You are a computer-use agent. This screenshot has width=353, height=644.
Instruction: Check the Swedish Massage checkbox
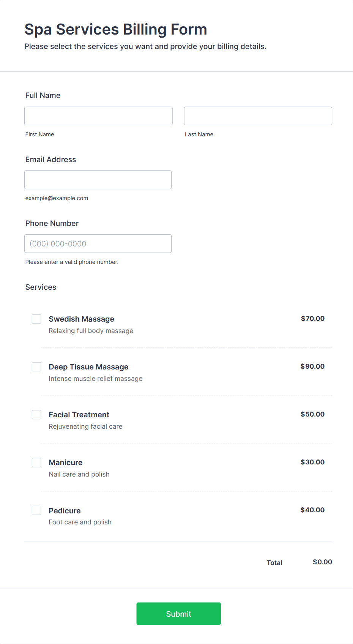[36, 319]
